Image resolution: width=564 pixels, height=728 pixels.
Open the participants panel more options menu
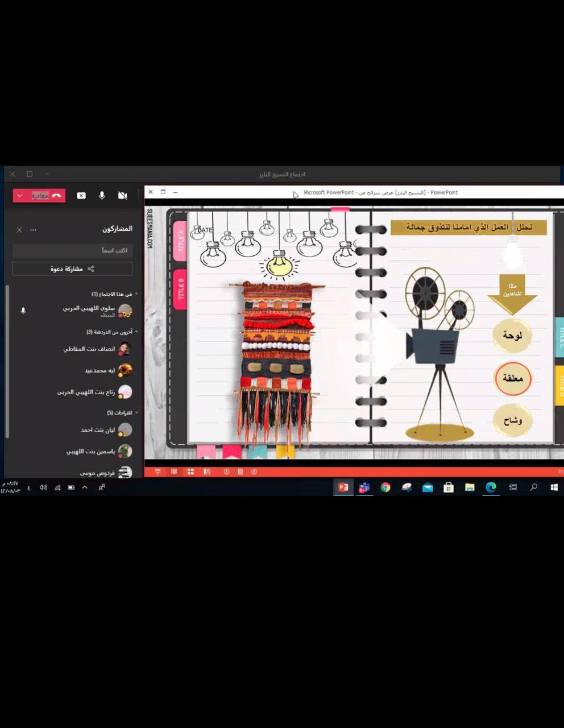[33, 230]
